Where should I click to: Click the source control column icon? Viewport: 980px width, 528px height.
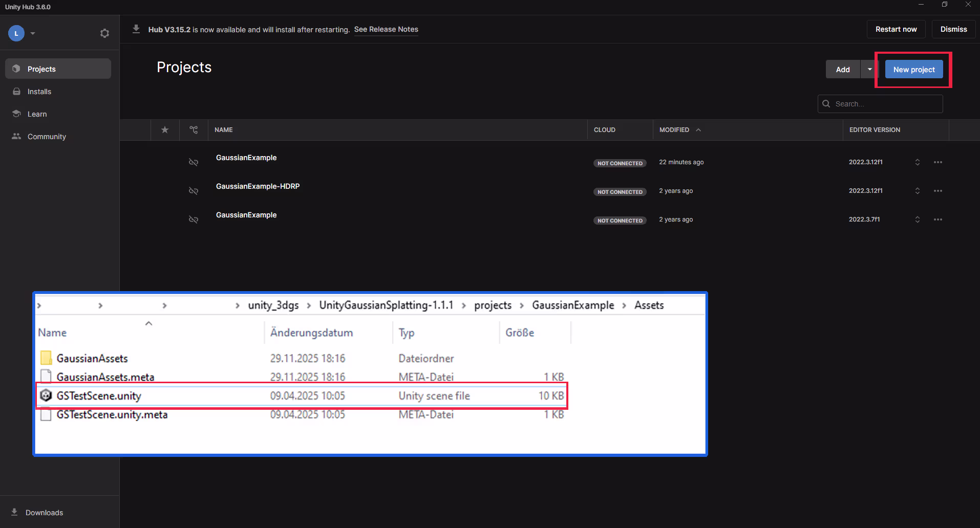point(194,130)
